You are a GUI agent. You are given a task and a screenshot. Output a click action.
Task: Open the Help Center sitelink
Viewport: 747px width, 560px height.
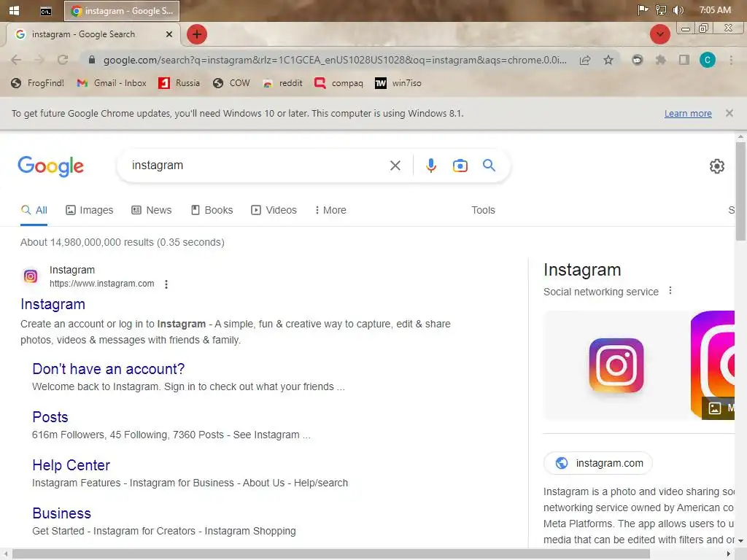pyautogui.click(x=71, y=465)
